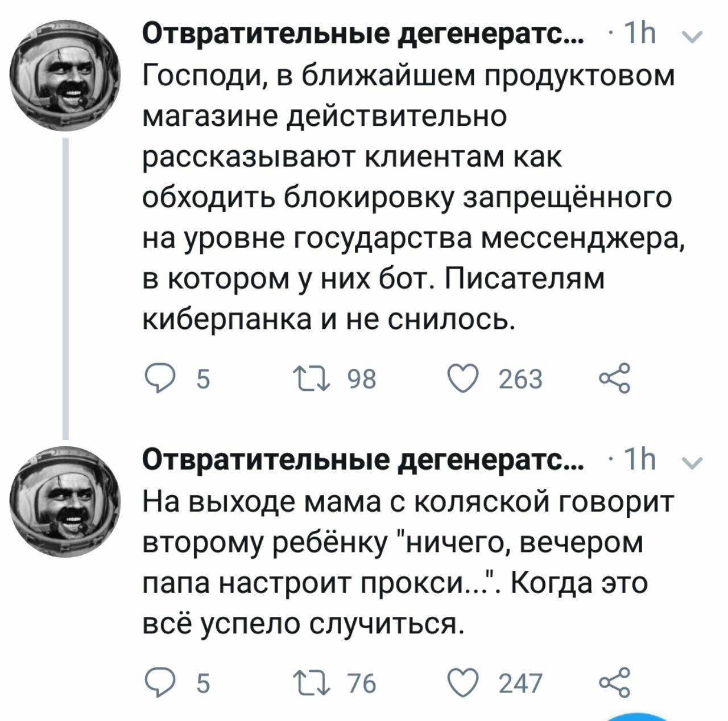The height and width of the screenshot is (721, 728).
Task: Reply to the first tweet about the grocery store
Action: point(160,378)
